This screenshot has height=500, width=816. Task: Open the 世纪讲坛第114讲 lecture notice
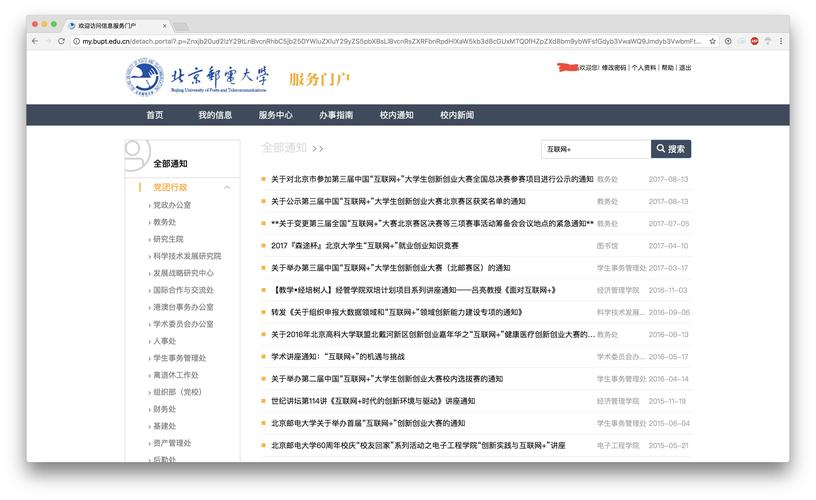pyautogui.click(x=373, y=401)
